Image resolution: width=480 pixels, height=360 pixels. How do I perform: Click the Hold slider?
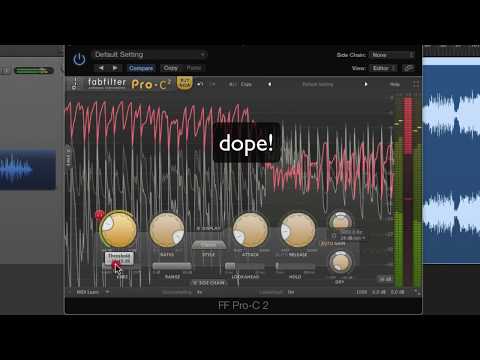point(295,266)
